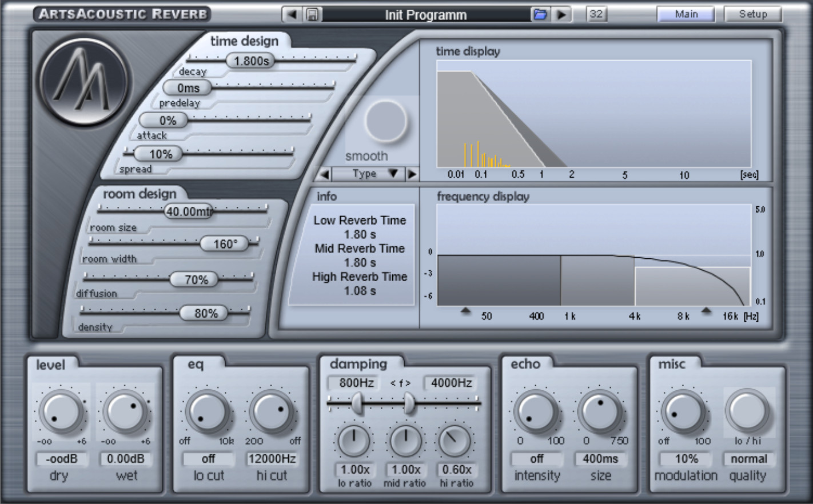Image resolution: width=813 pixels, height=504 pixels.
Task: Open the Type dropdown menu
Action: (x=368, y=174)
